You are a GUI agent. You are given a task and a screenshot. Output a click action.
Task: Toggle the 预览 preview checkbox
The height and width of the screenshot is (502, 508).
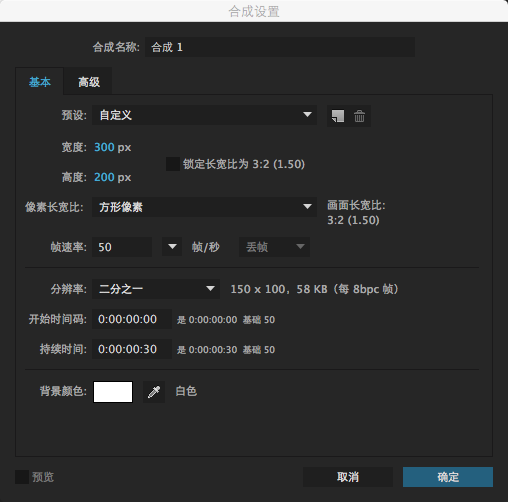point(22,477)
